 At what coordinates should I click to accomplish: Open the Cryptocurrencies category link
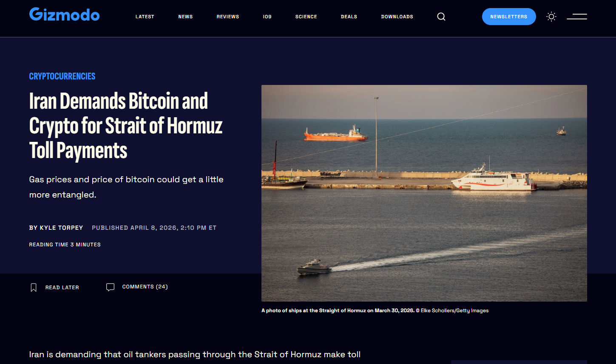pos(62,76)
